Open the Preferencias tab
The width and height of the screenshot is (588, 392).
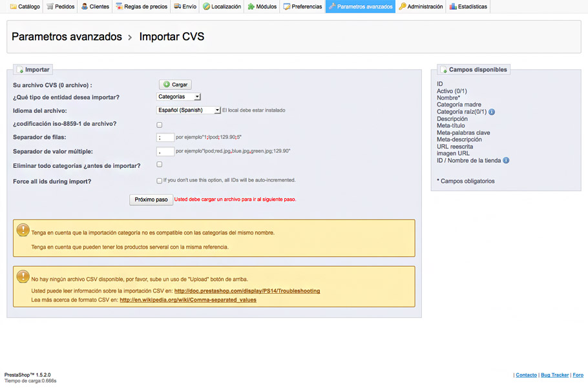(x=302, y=6)
